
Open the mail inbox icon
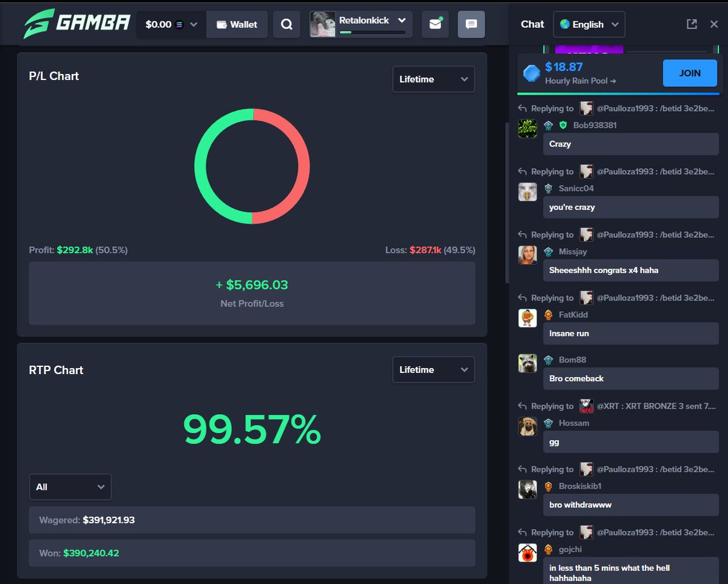pos(435,24)
